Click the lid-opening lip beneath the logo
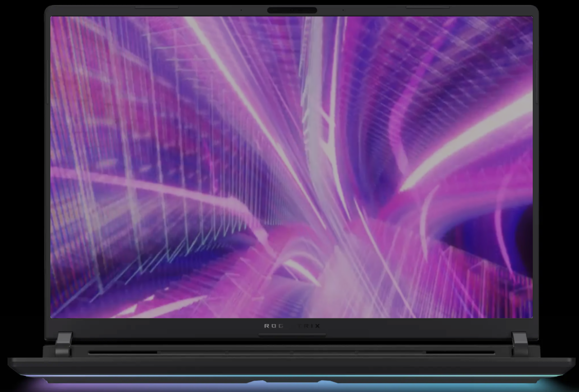579x392 pixels. coord(292,335)
